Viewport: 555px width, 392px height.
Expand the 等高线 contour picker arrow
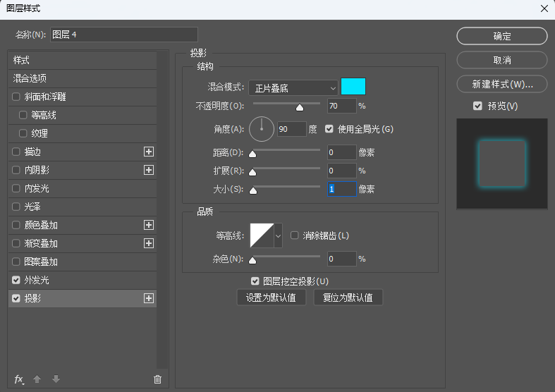pyautogui.click(x=279, y=235)
